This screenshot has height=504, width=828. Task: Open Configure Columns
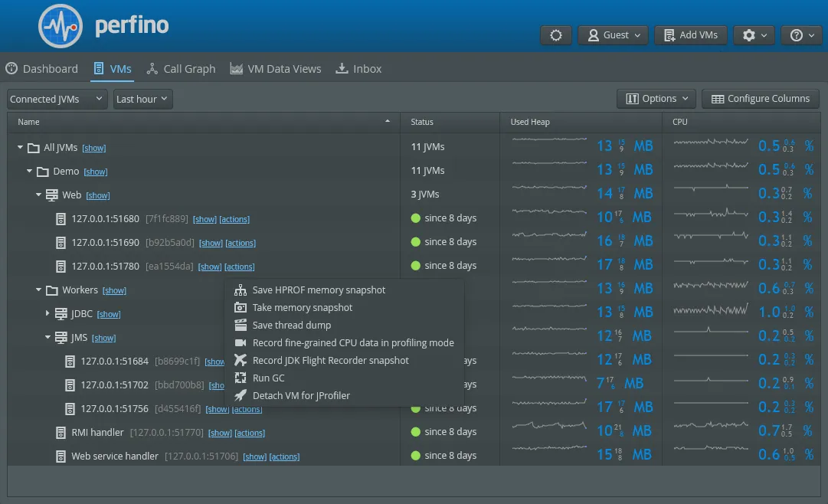[760, 98]
